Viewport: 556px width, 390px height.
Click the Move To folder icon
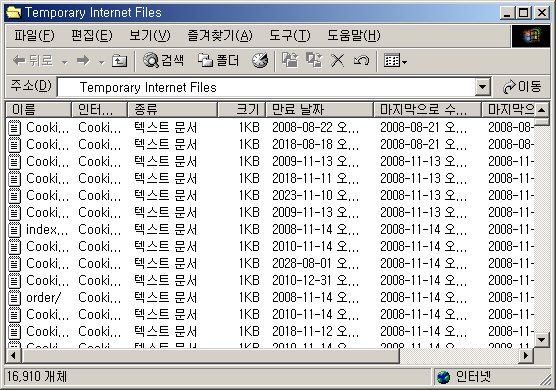[290, 61]
